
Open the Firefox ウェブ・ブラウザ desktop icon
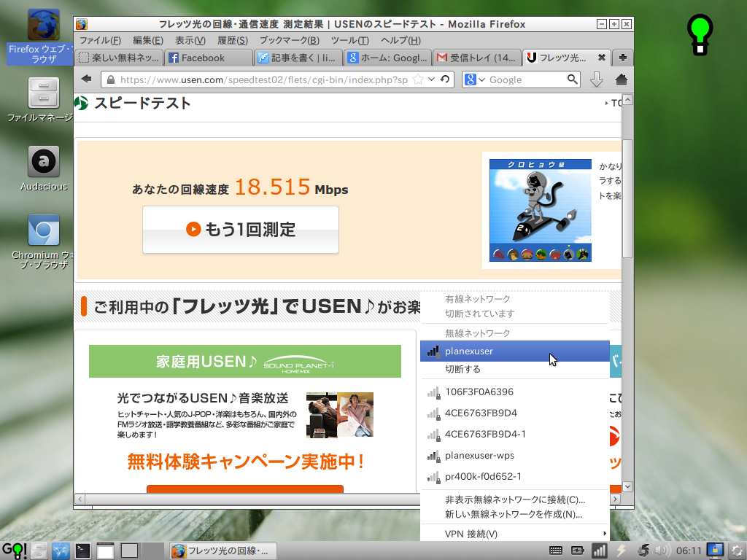tap(43, 36)
